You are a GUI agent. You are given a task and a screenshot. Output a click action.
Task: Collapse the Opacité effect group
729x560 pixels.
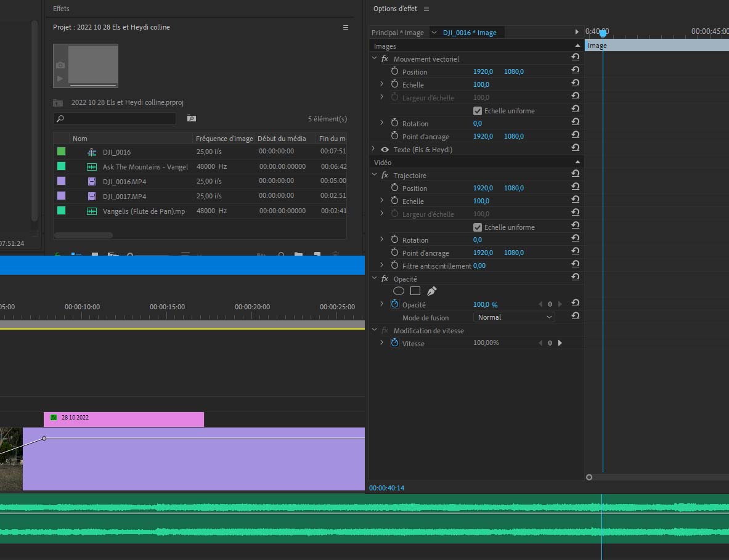click(374, 278)
